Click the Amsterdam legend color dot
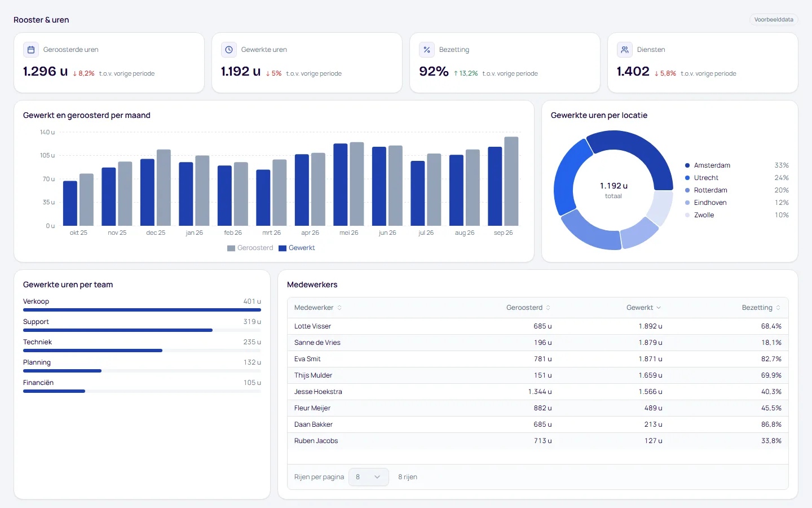Image resolution: width=812 pixels, height=508 pixels. pyautogui.click(x=687, y=165)
